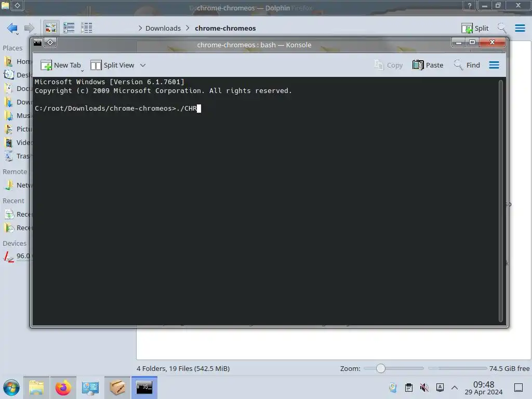532x399 pixels.
Task: Open the first Recent entry in Dolphin sidebar
Action: click(17, 215)
